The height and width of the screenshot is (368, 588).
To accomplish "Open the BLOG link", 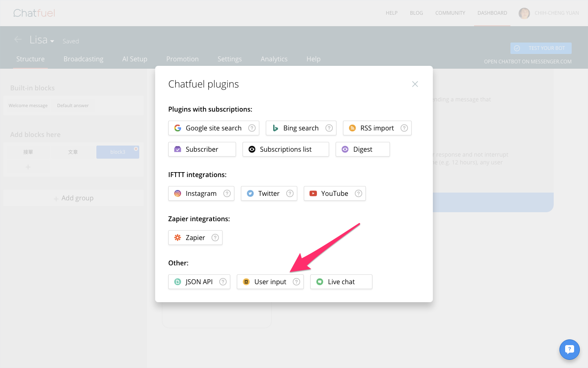I will 416,13.
